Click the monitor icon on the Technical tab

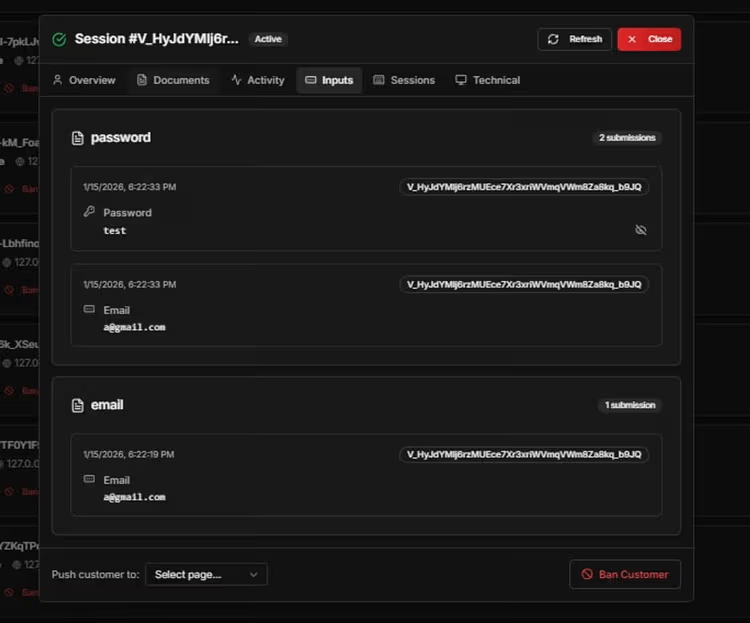461,80
